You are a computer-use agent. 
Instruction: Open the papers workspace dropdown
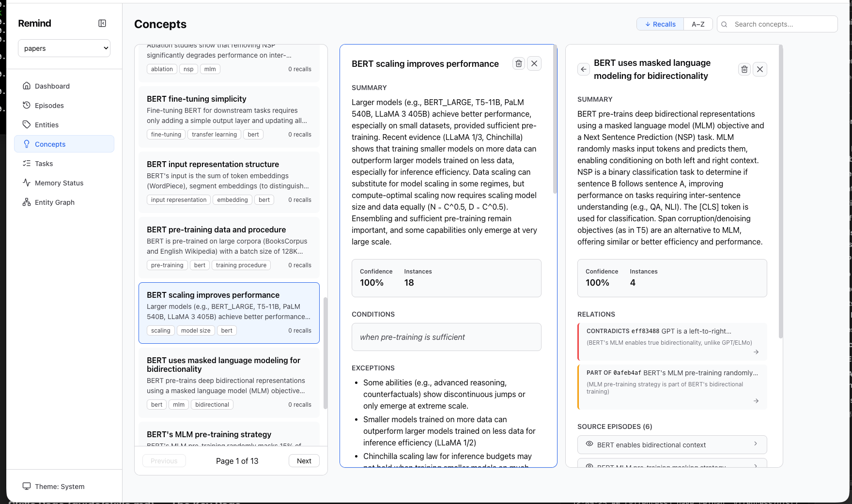point(64,48)
